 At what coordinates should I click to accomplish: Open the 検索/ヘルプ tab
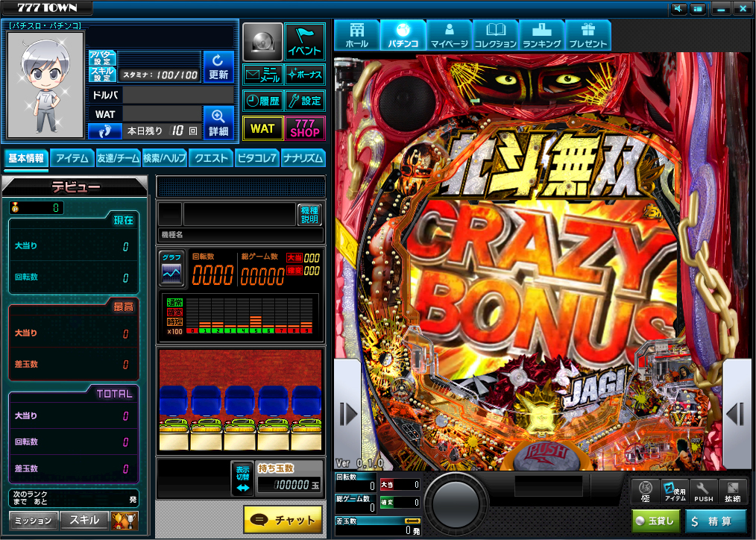click(165, 158)
